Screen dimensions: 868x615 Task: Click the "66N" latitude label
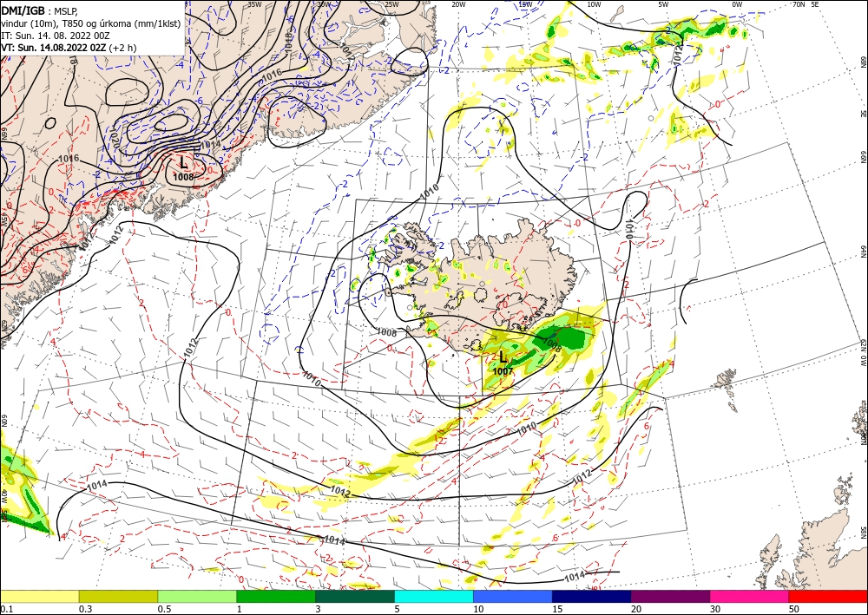click(x=863, y=159)
